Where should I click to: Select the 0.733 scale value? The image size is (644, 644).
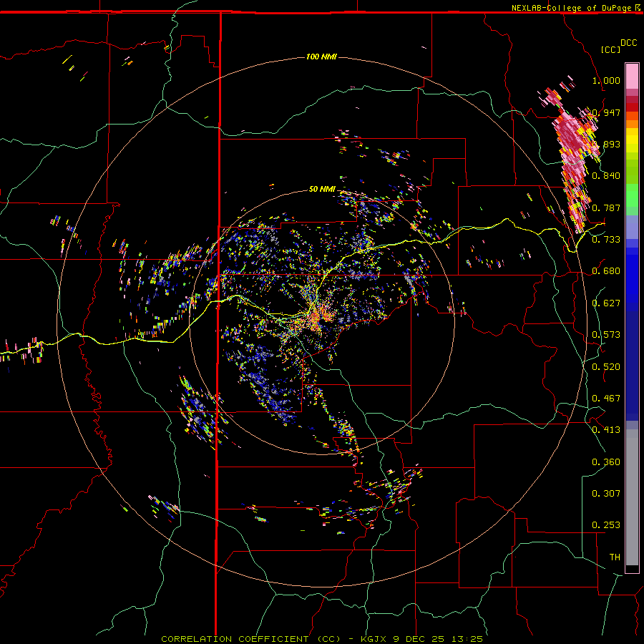pos(606,239)
